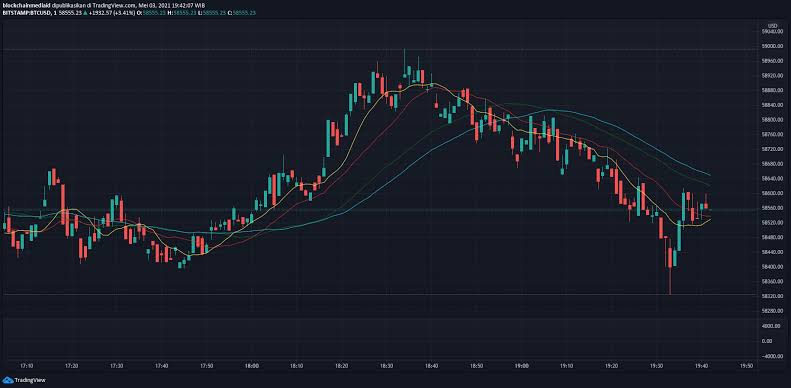This screenshot has height=388, width=791.
Task: Click the 17:30 time axis label
Action: (117, 365)
